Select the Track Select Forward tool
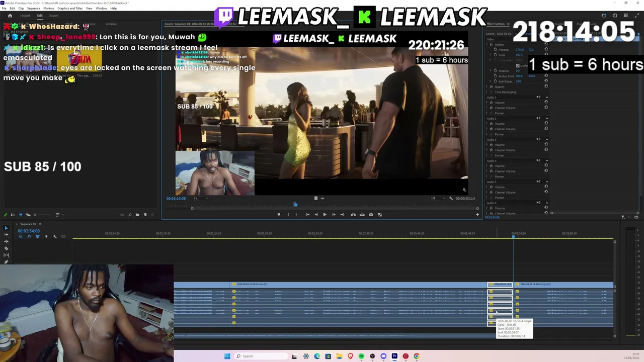The height and width of the screenshot is (362, 644). tap(6, 235)
